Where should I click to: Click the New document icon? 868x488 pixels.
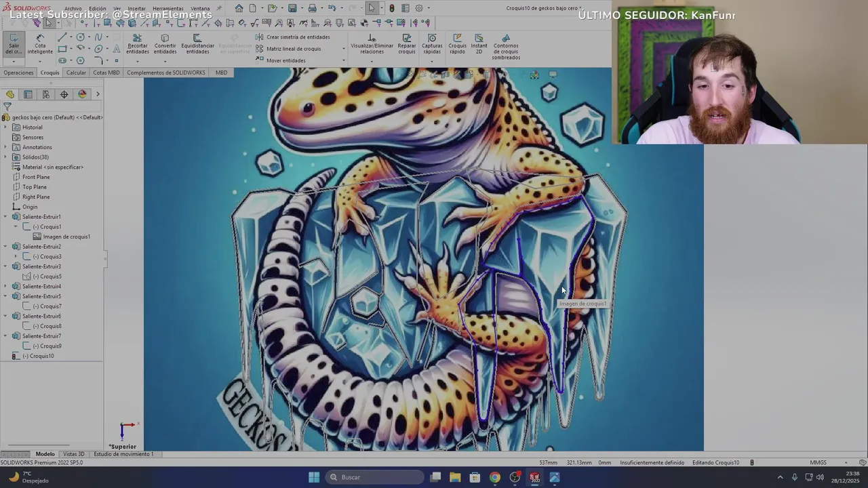(x=252, y=8)
